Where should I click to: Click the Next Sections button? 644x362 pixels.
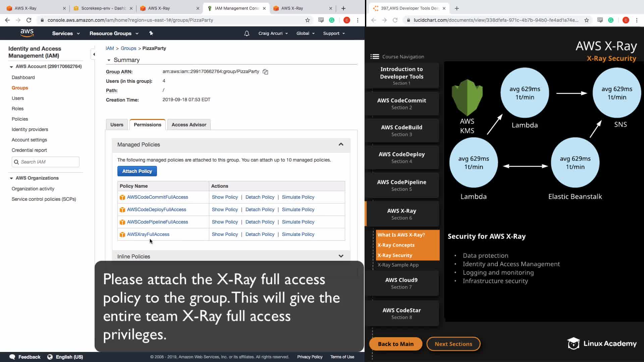(x=453, y=344)
